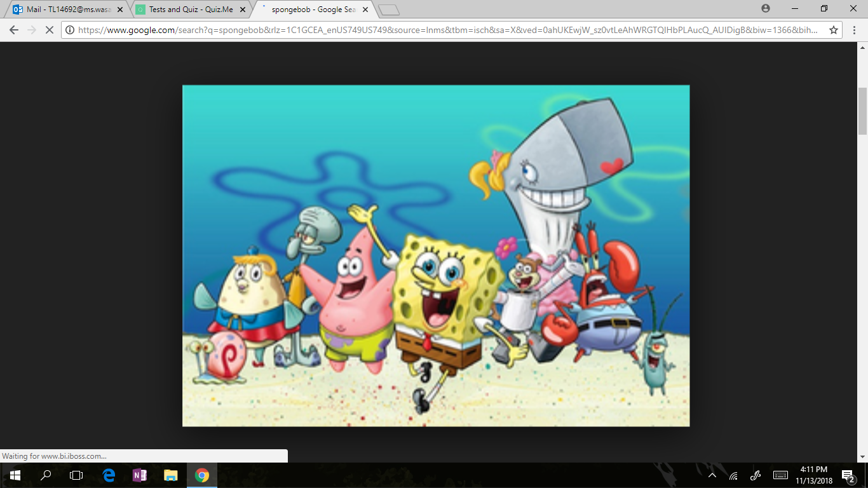Screen dimensions: 868x488
Task: Click Chrome icon on taskbar
Action: coord(202,475)
